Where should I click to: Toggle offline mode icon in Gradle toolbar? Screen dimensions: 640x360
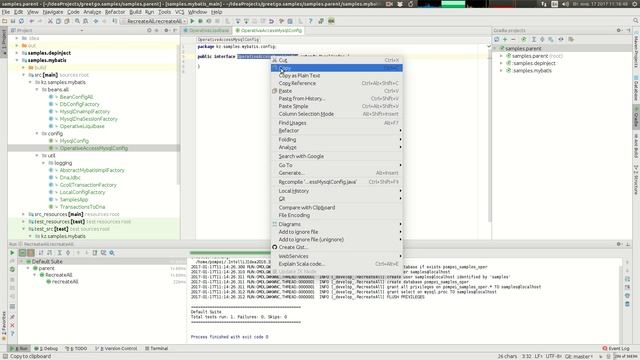(x=561, y=40)
